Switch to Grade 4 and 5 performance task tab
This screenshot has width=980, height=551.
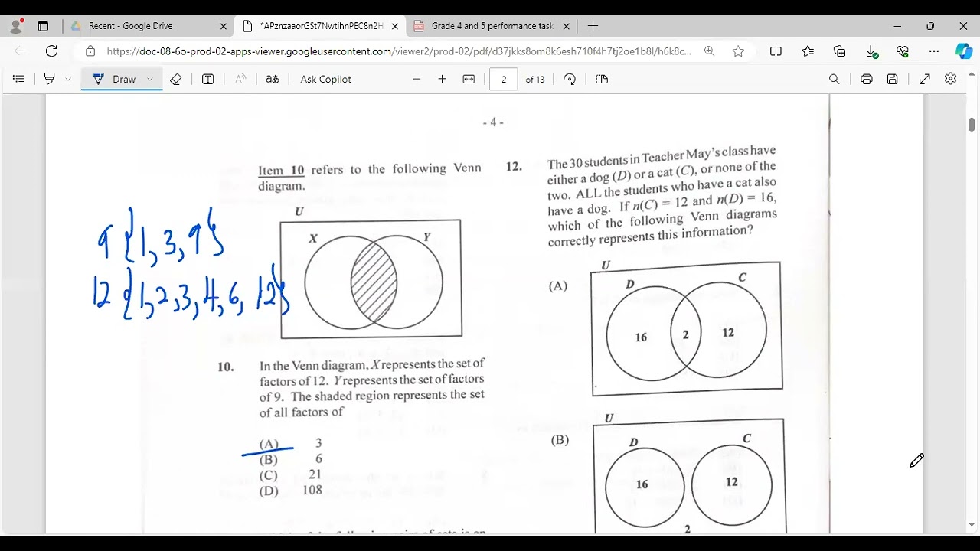pyautogui.click(x=492, y=26)
